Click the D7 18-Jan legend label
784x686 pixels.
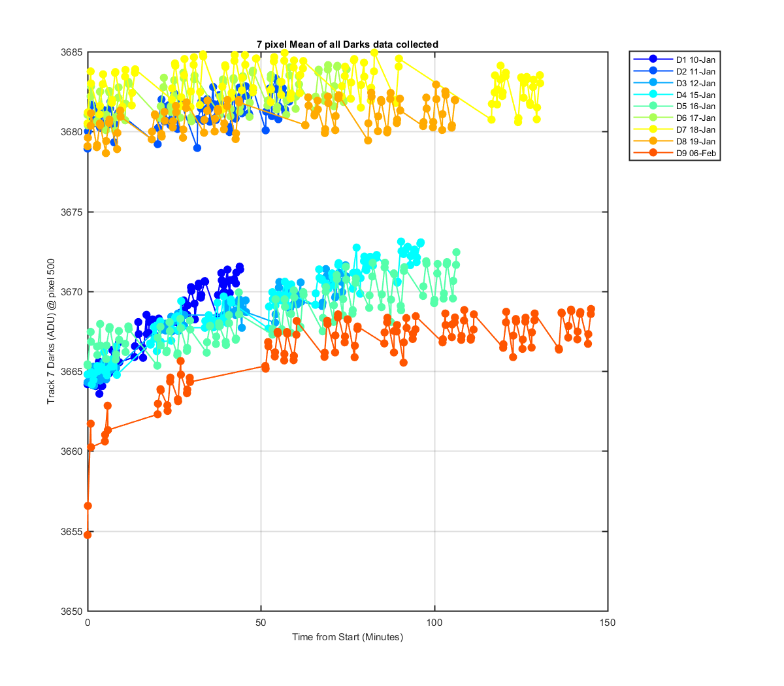tap(695, 130)
